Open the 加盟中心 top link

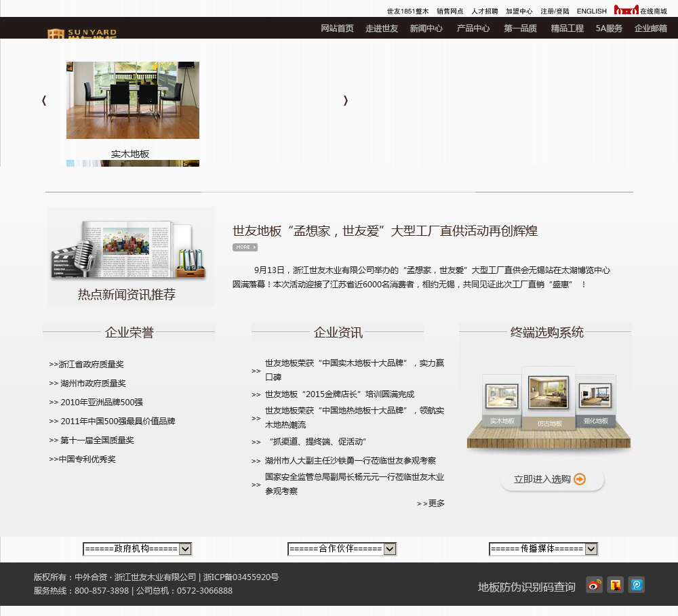[x=519, y=12]
